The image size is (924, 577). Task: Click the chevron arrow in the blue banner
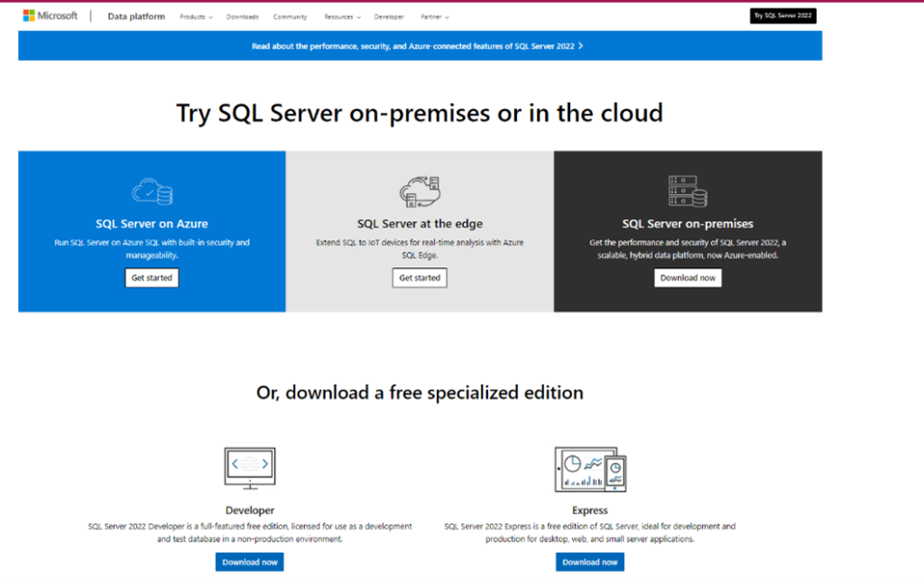coord(580,46)
